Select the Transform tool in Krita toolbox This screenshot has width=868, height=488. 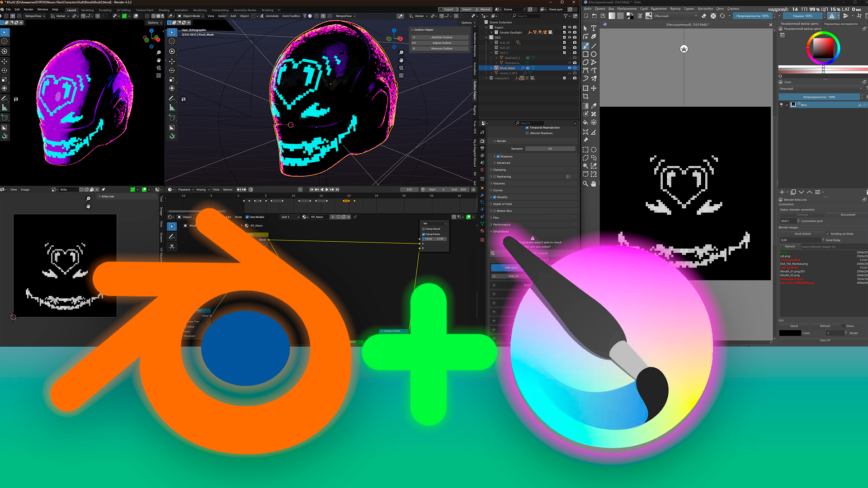585,88
